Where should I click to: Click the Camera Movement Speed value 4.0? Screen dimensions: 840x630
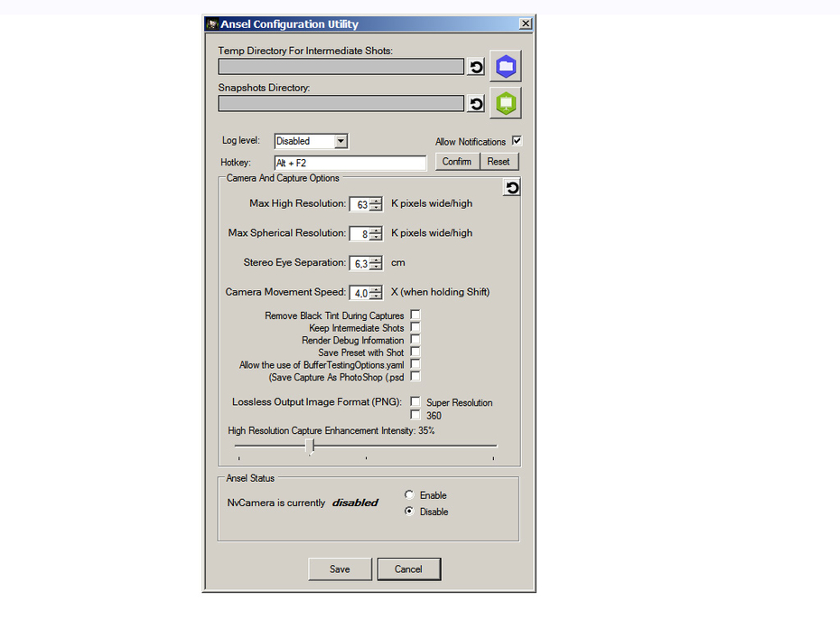[361, 293]
